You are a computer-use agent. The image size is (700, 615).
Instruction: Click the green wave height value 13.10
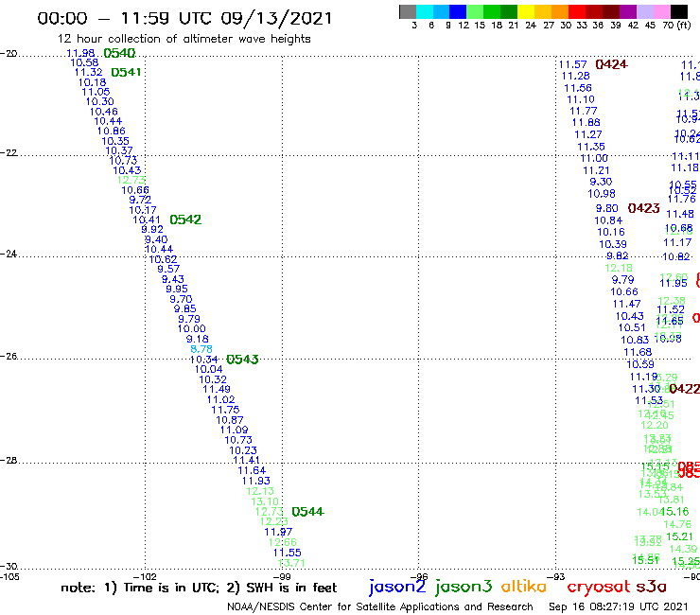(x=265, y=501)
